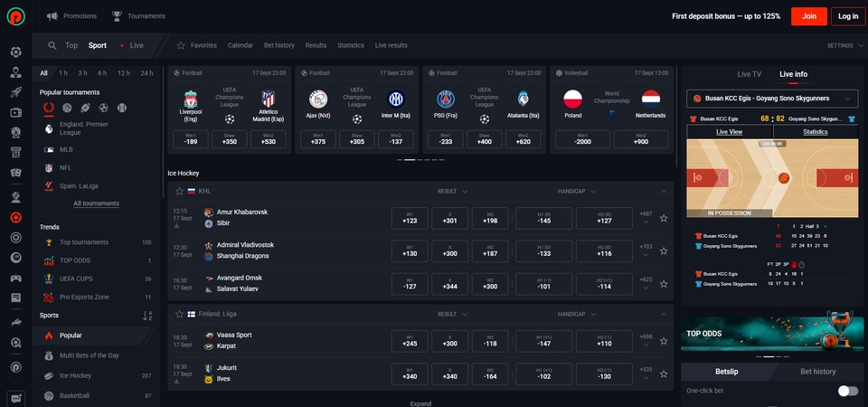Open Ice Hockey in Sports list

[97, 375]
